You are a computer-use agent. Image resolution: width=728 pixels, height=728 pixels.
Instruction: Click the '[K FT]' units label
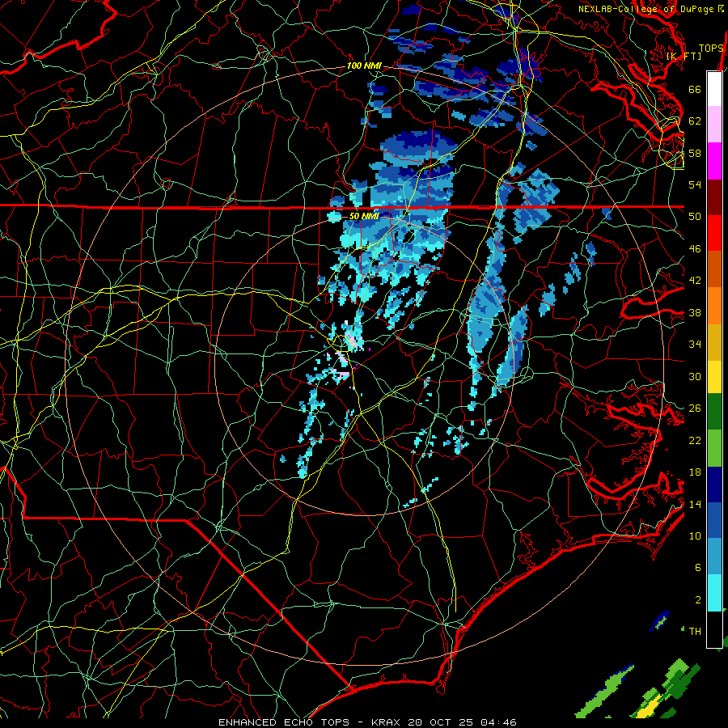click(684, 56)
